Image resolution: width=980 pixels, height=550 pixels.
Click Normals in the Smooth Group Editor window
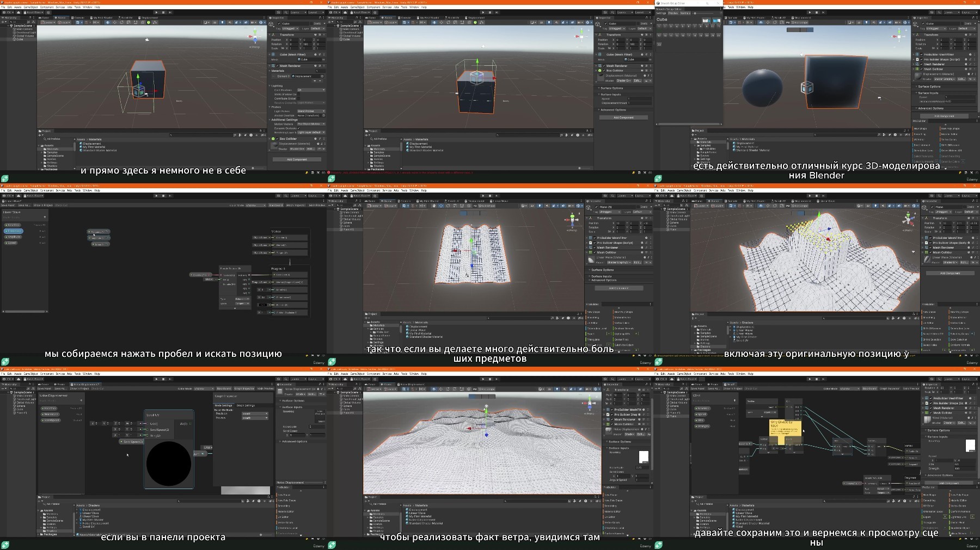point(685,13)
